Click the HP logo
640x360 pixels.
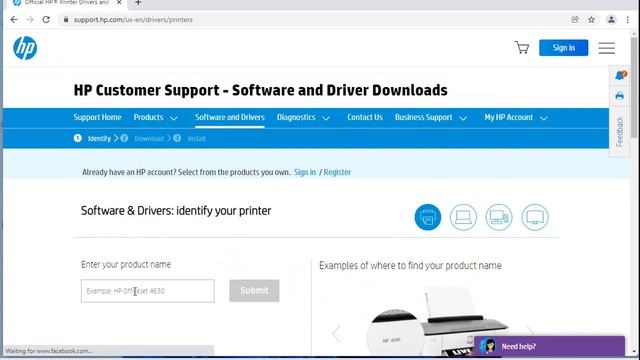[x=25, y=48]
